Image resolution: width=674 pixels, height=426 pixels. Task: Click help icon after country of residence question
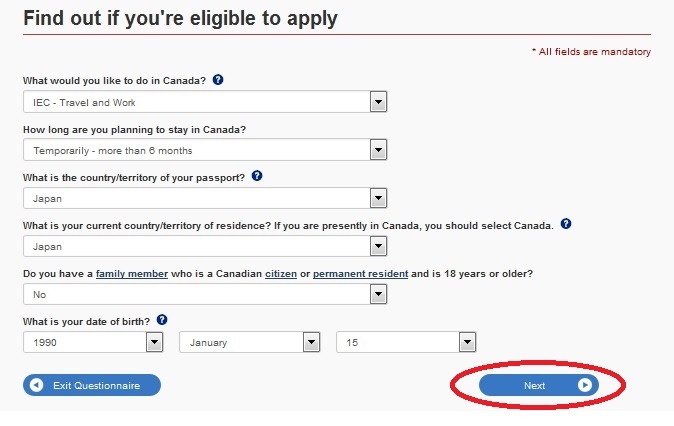[566, 223]
